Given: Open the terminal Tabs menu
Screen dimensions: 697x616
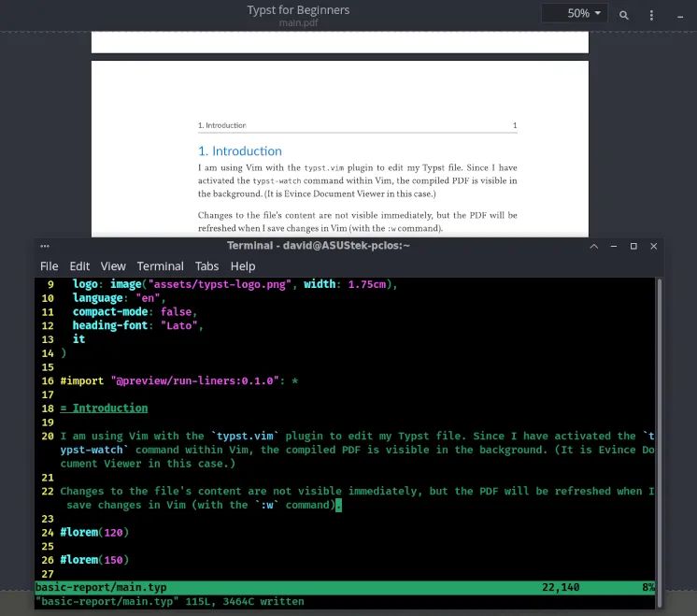Looking at the screenshot, I should [206, 266].
